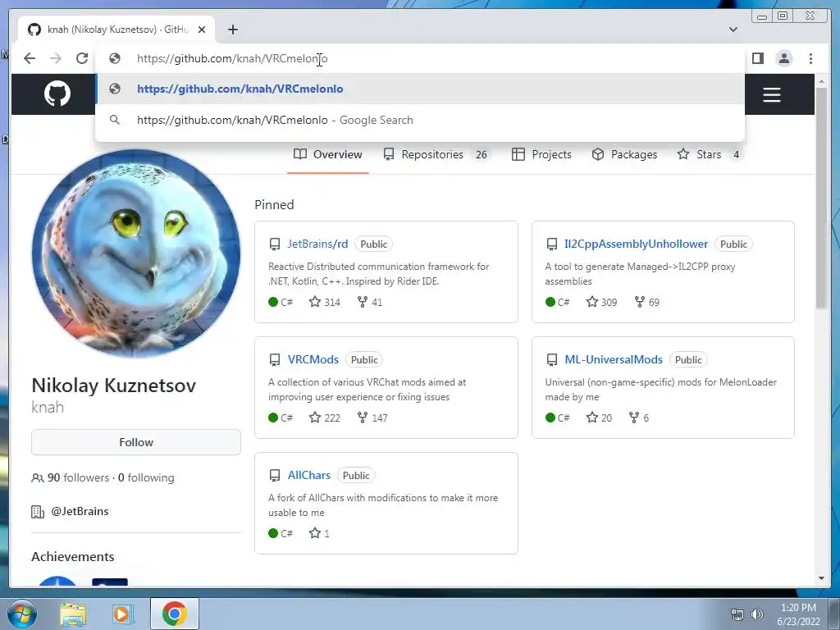
Task: Select the github.com/knah/VRCmelonlo URL suggestion
Action: coord(420,89)
